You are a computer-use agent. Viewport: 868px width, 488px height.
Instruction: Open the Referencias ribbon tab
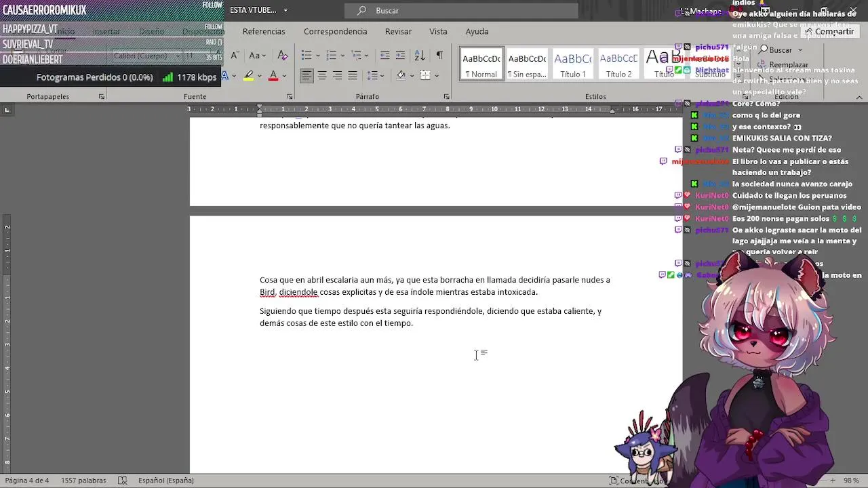coord(264,31)
